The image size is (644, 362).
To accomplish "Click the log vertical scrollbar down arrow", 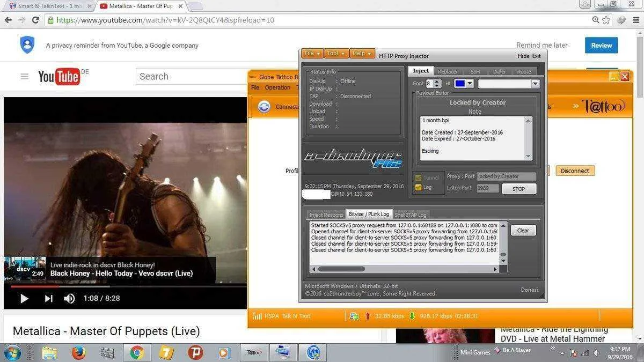I will 503,261.
